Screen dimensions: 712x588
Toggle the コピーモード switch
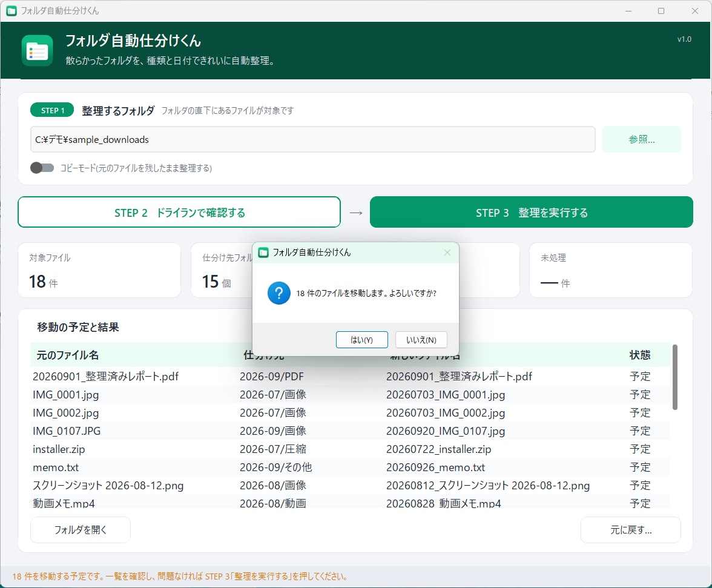[x=42, y=168]
